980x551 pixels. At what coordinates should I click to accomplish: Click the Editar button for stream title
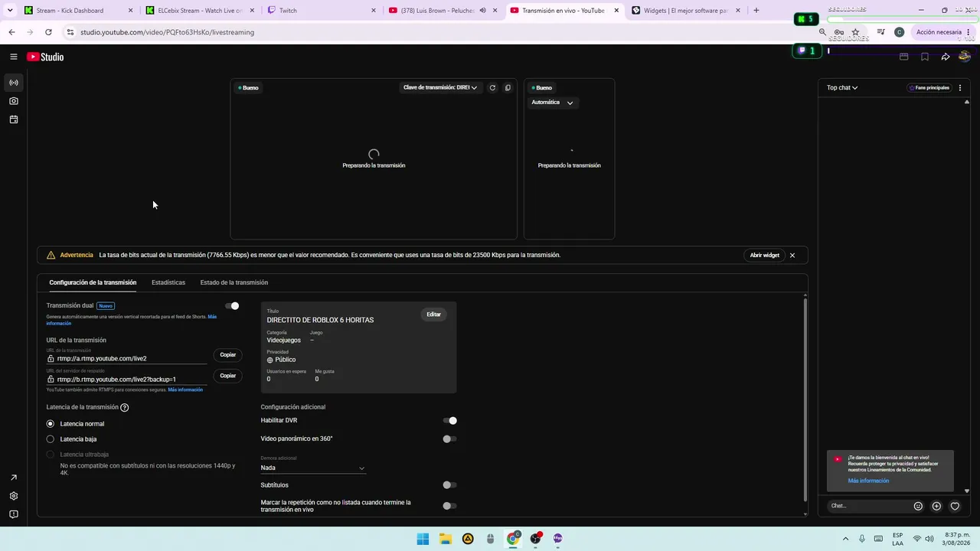(433, 315)
